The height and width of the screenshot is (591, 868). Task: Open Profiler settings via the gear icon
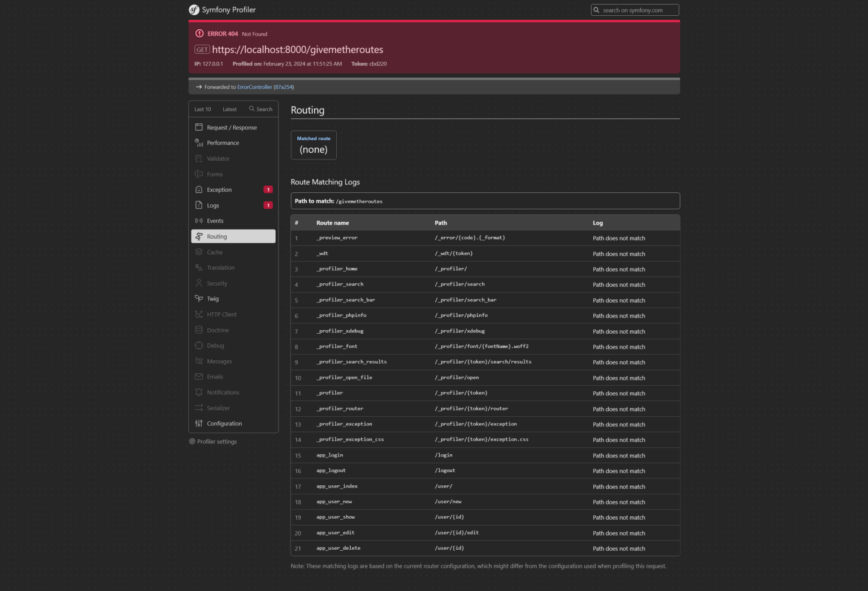click(192, 441)
